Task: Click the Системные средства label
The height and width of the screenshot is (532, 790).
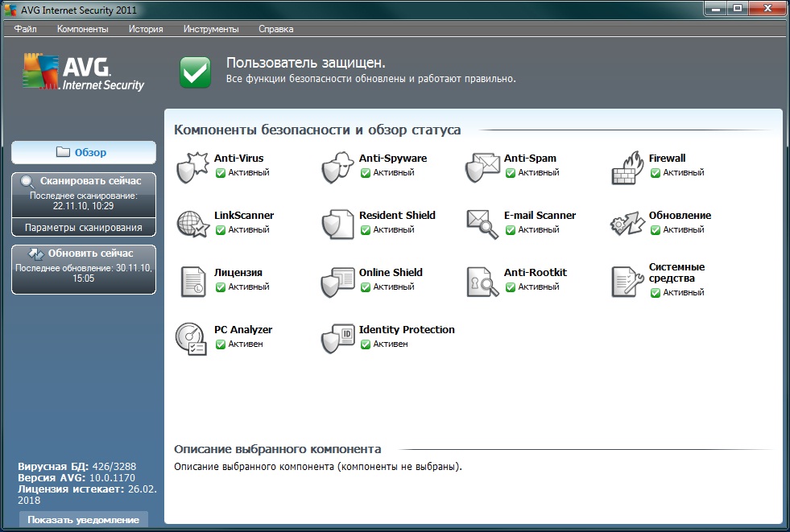Action: pyautogui.click(x=676, y=272)
